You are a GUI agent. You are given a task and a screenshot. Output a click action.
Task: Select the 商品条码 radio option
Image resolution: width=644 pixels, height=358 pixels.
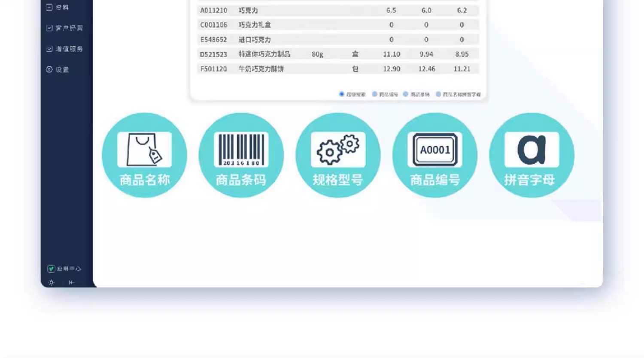click(x=406, y=94)
